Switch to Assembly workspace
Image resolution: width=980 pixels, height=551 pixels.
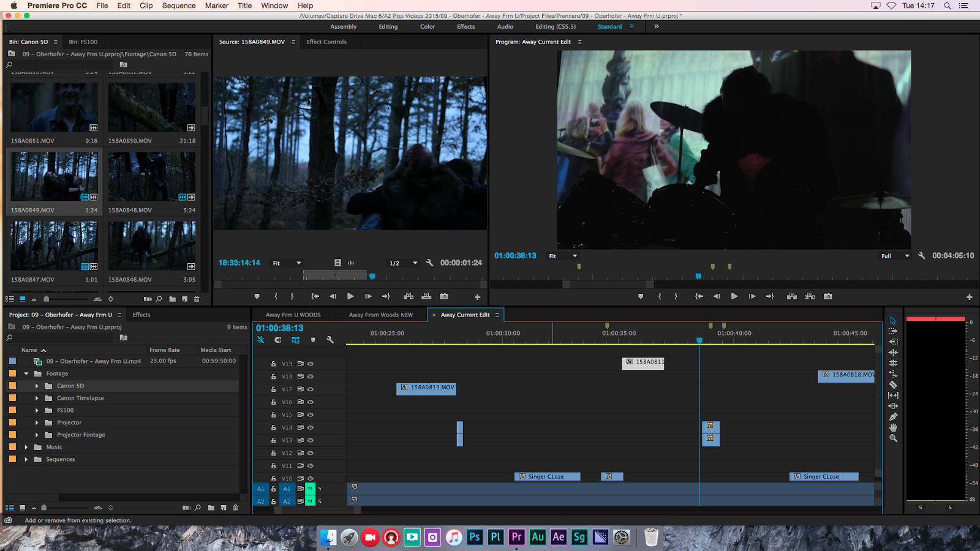[344, 26]
